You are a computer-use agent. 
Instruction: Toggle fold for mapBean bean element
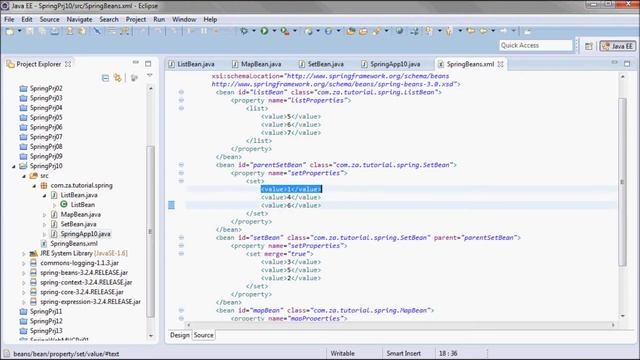point(181,310)
